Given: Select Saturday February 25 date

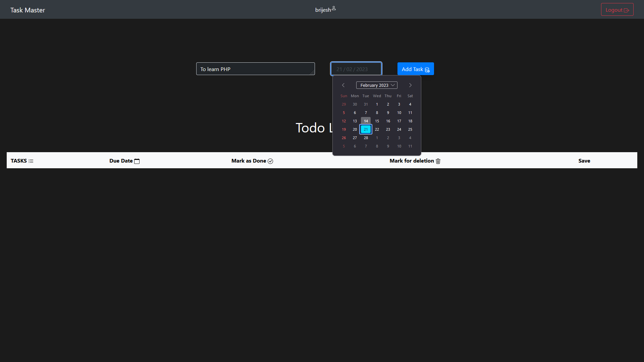Looking at the screenshot, I should click(x=410, y=129).
